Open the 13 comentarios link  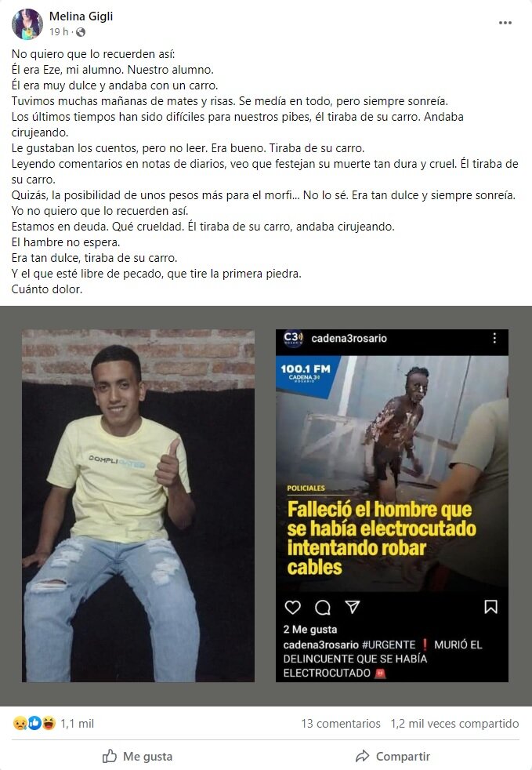341,724
